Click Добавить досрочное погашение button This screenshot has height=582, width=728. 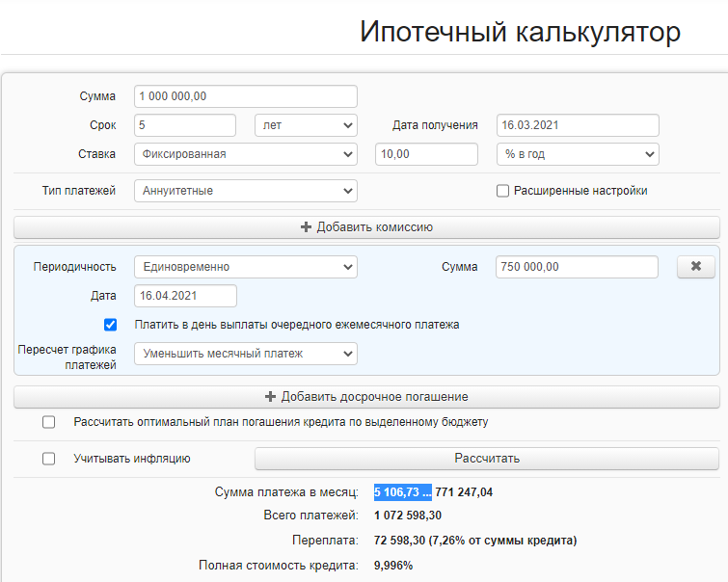(x=366, y=397)
